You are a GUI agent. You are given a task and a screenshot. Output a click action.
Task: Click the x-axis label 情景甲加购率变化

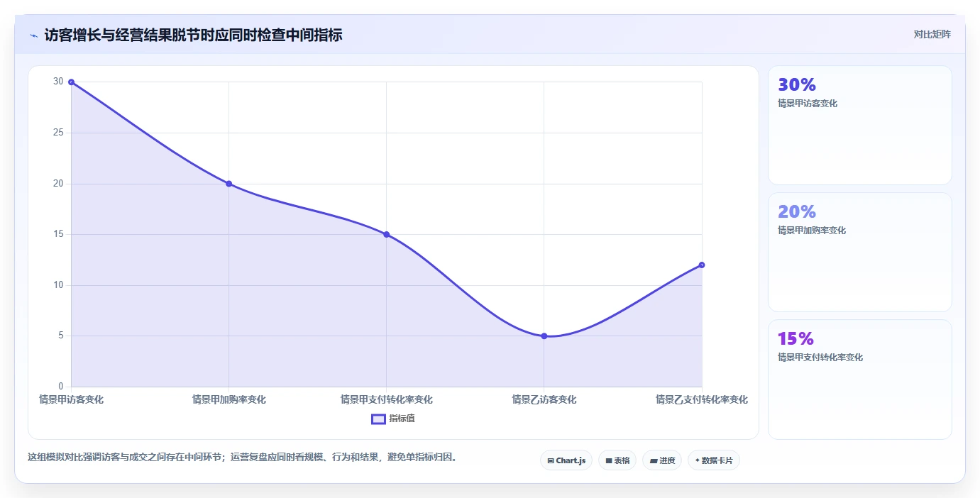pos(229,399)
